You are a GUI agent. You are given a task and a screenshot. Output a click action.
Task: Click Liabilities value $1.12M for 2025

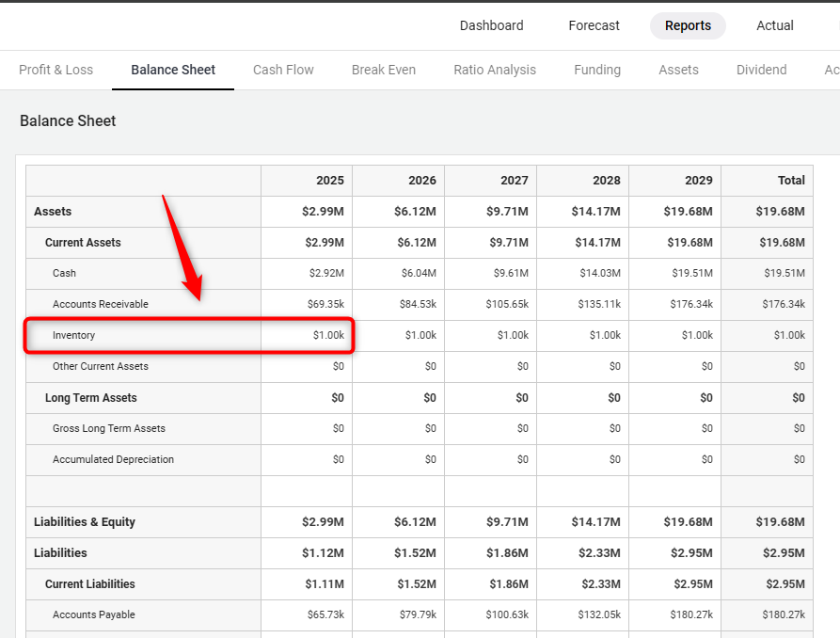coord(323,552)
